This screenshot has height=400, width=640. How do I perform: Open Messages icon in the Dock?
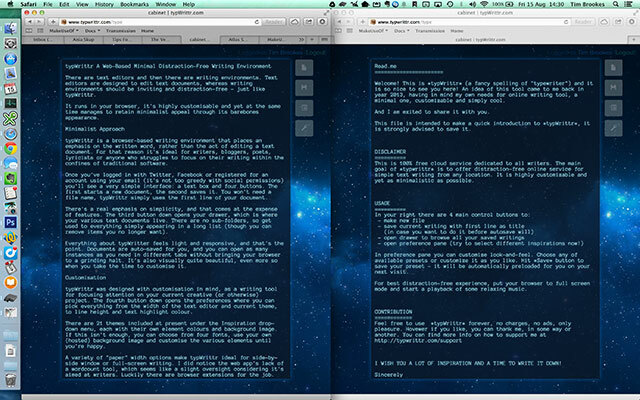point(11,163)
